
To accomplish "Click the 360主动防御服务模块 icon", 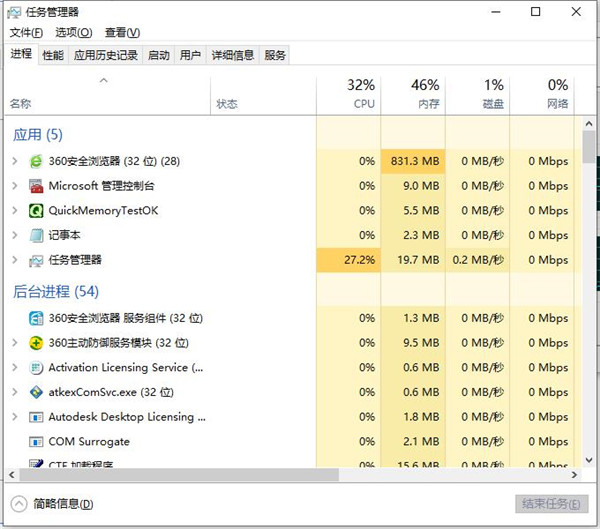I will pos(36,343).
